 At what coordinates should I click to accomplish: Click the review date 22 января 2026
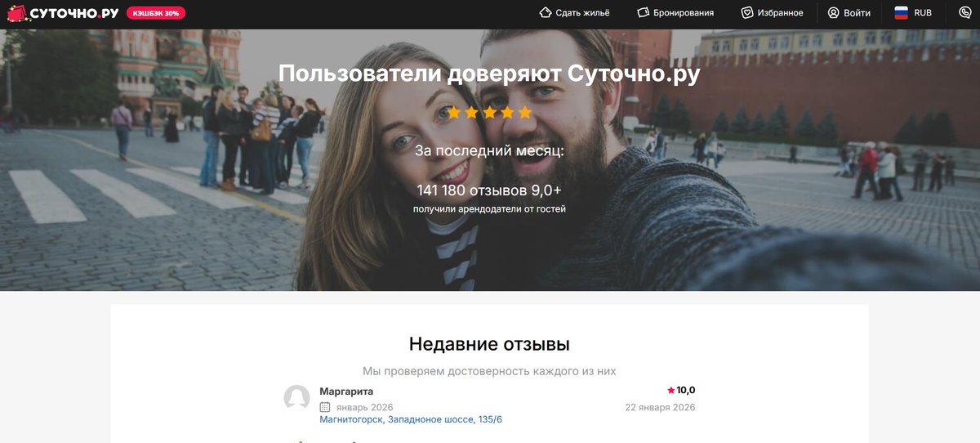click(x=660, y=407)
